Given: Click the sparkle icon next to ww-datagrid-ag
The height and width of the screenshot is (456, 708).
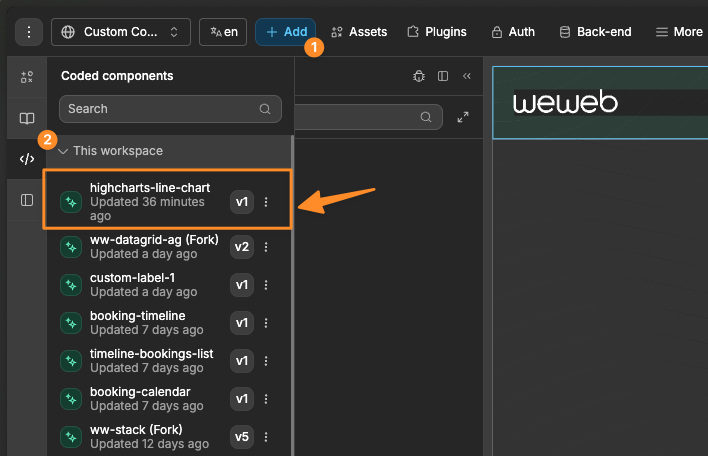Looking at the screenshot, I should point(71,247).
